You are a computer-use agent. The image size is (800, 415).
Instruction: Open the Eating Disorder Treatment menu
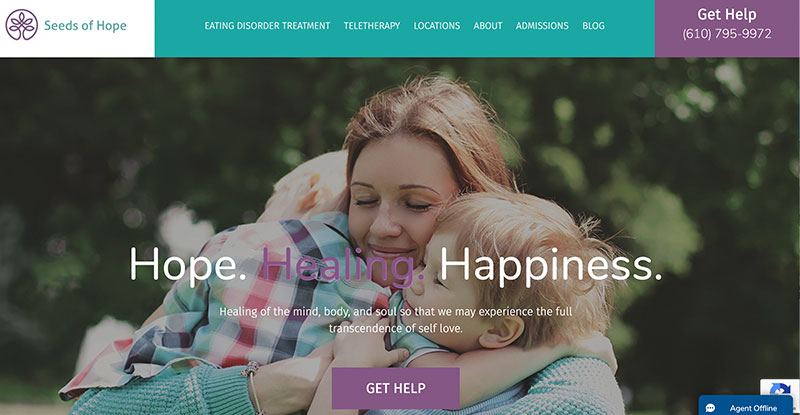[267, 26]
